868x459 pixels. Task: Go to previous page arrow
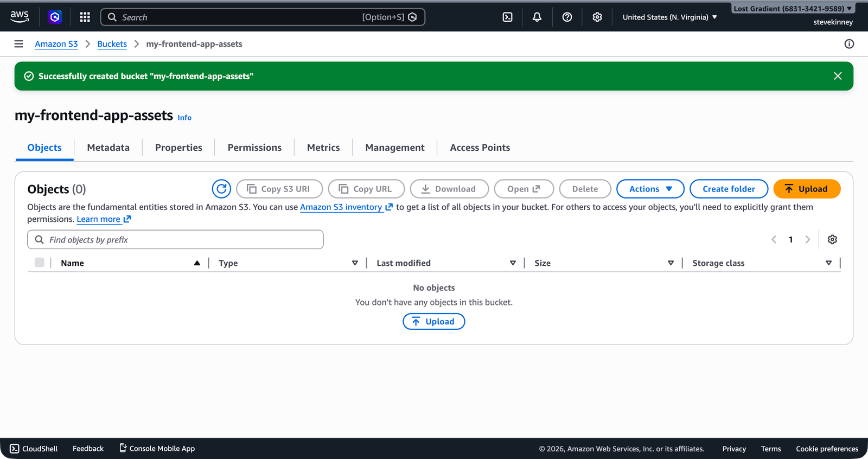[x=774, y=239]
